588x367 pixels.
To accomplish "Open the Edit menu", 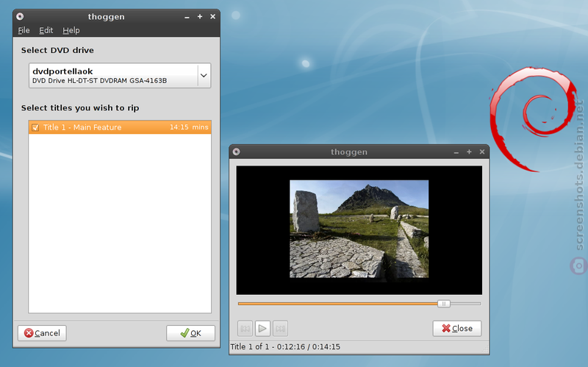I will pos(46,30).
